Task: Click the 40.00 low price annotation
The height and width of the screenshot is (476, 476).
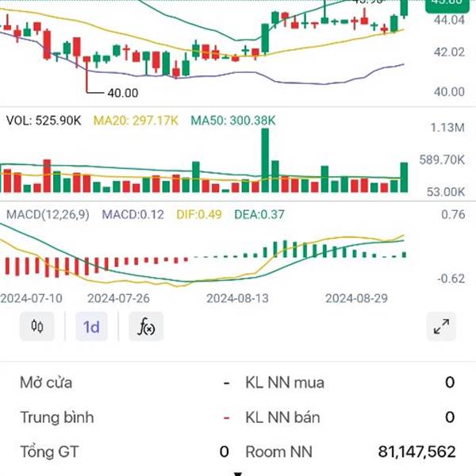Action: pos(123,93)
